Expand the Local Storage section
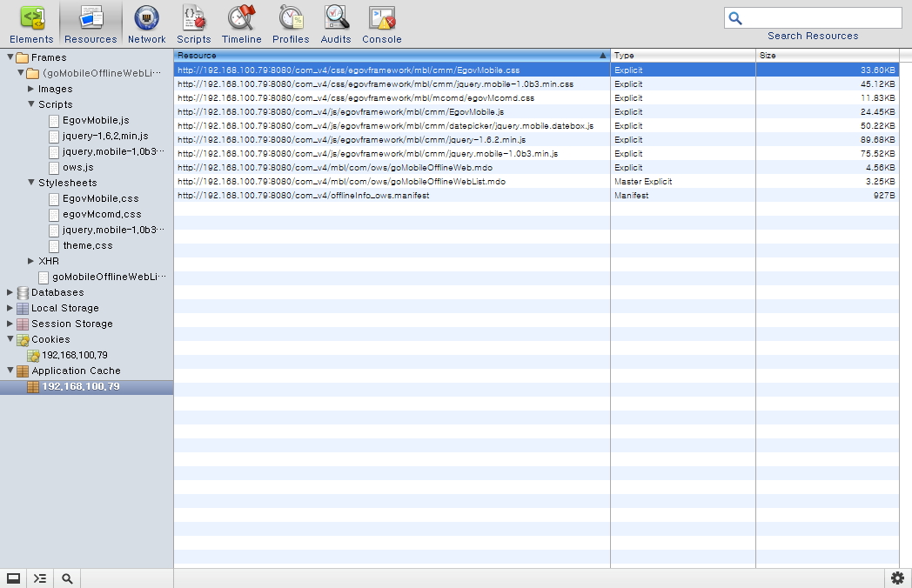912x588 pixels. pos(10,308)
